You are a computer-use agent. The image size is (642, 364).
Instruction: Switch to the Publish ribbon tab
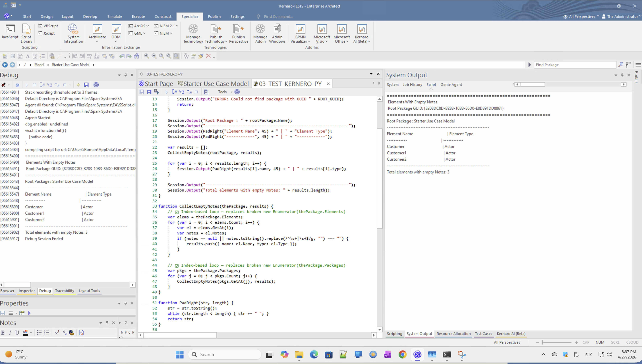[x=214, y=16]
